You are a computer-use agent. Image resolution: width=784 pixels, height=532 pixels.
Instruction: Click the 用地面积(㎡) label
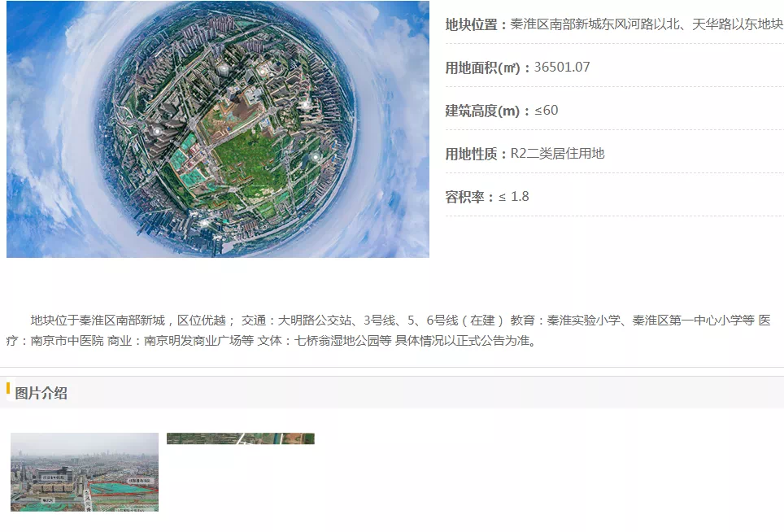(487, 68)
